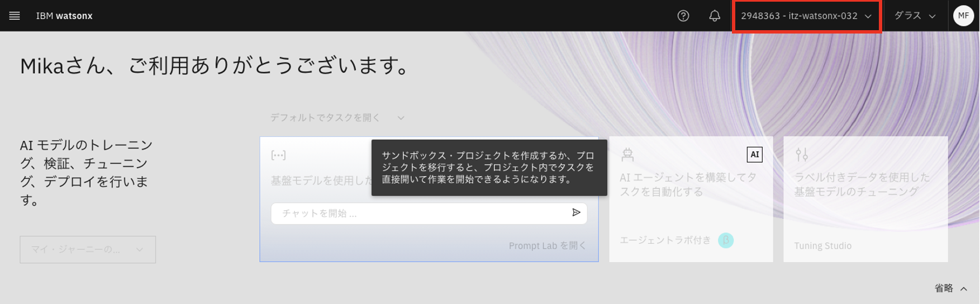Expand the デフォルトでタスクを開く dropdown
Image resolution: width=980 pixels, height=304 pixels.
[x=337, y=118]
